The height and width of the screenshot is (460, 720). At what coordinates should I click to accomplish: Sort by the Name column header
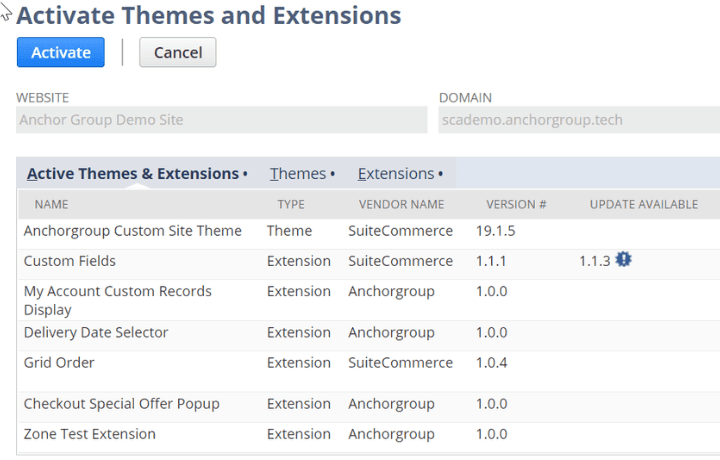coord(51,205)
